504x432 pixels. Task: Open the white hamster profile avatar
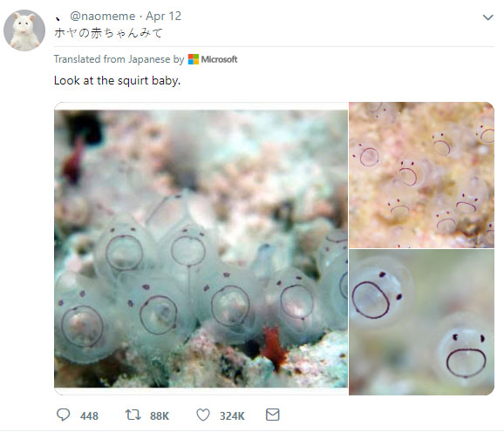tap(24, 30)
